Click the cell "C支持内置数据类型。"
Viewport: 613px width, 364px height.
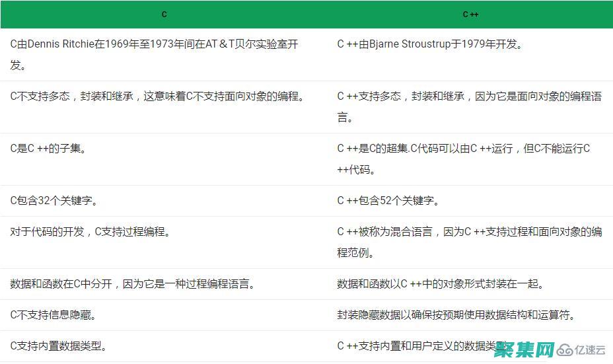tap(59, 346)
